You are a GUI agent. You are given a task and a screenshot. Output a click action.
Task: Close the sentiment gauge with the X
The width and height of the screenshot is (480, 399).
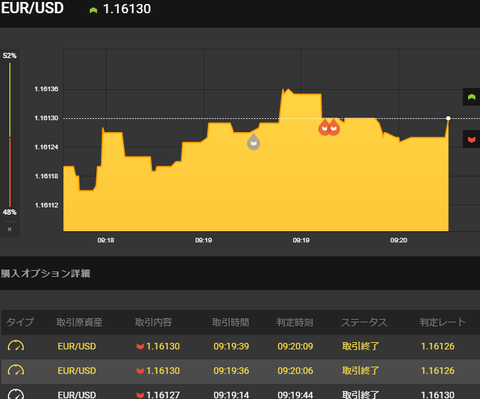pos(10,229)
